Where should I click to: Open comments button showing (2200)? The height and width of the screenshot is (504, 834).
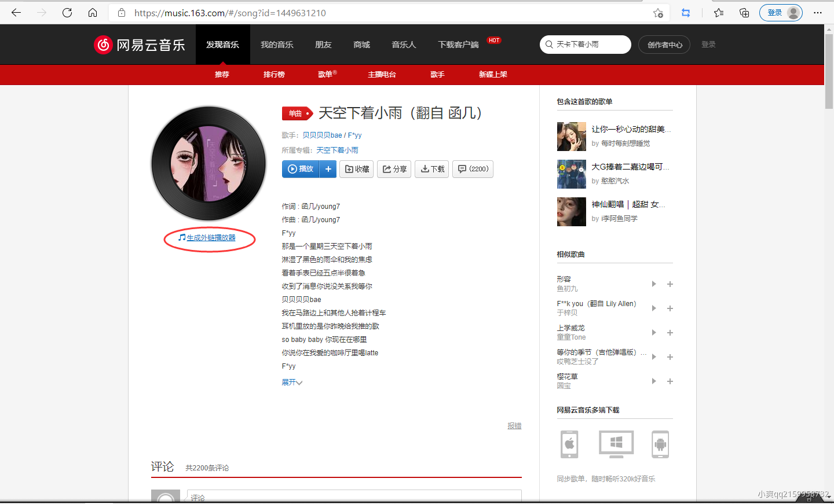point(473,169)
